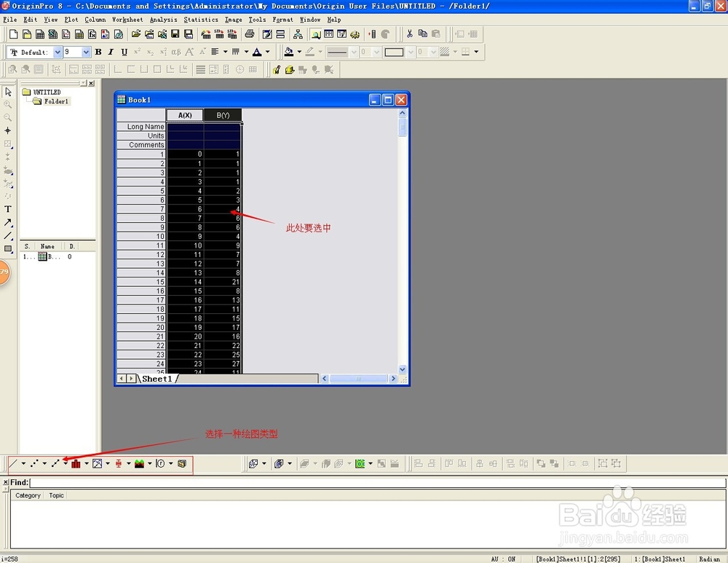The height and width of the screenshot is (563, 728).
Task: Click the New Graph icon
Action: (66, 34)
